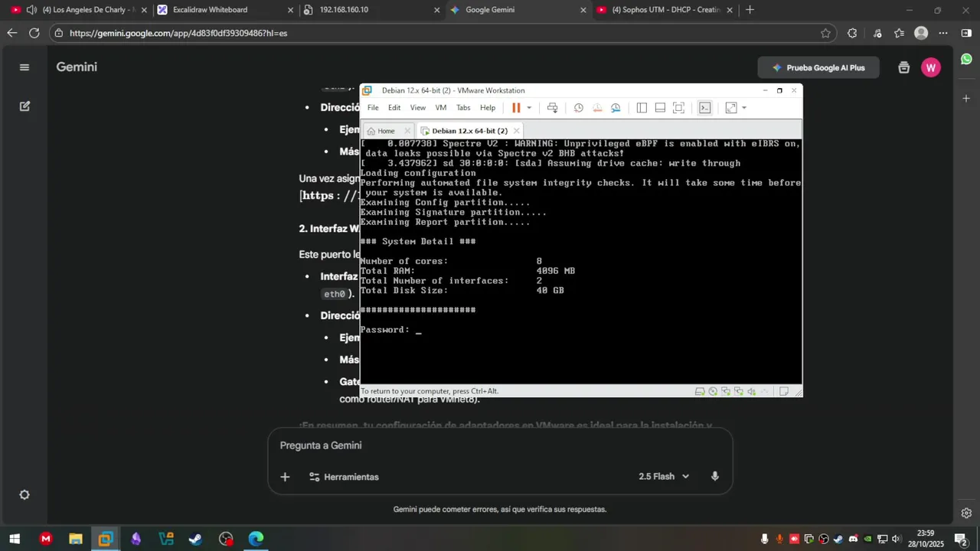The width and height of the screenshot is (980, 551).
Task: Start a new Gemini chat
Action: (x=24, y=106)
